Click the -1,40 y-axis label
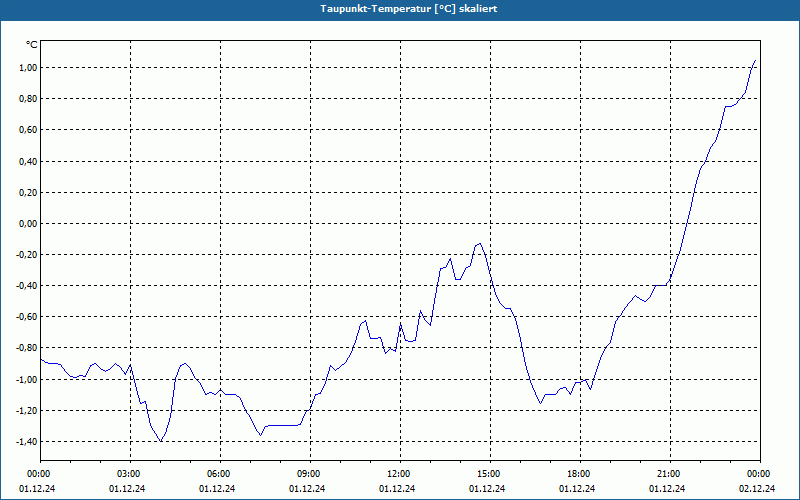800x500 pixels. (x=27, y=442)
